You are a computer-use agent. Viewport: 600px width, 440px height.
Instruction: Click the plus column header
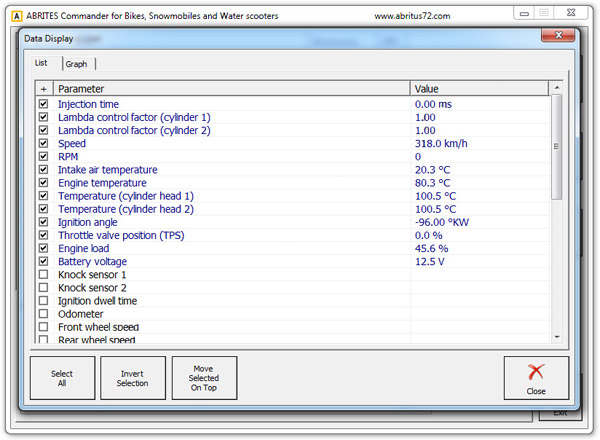44,89
